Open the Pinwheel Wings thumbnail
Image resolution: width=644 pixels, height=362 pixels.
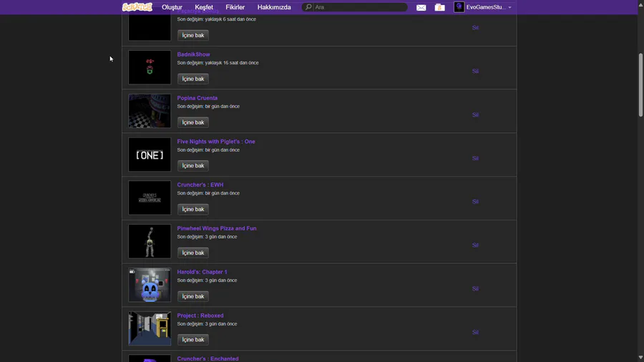[150, 241]
